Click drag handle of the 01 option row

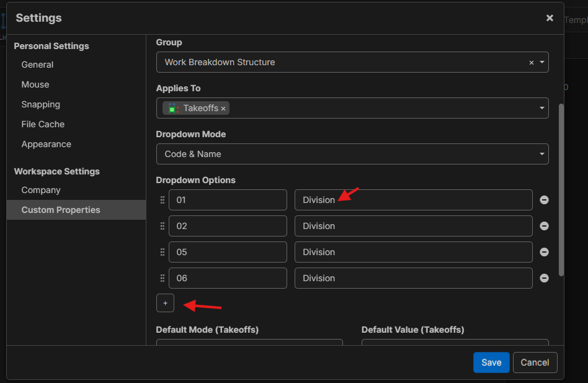[x=163, y=200]
